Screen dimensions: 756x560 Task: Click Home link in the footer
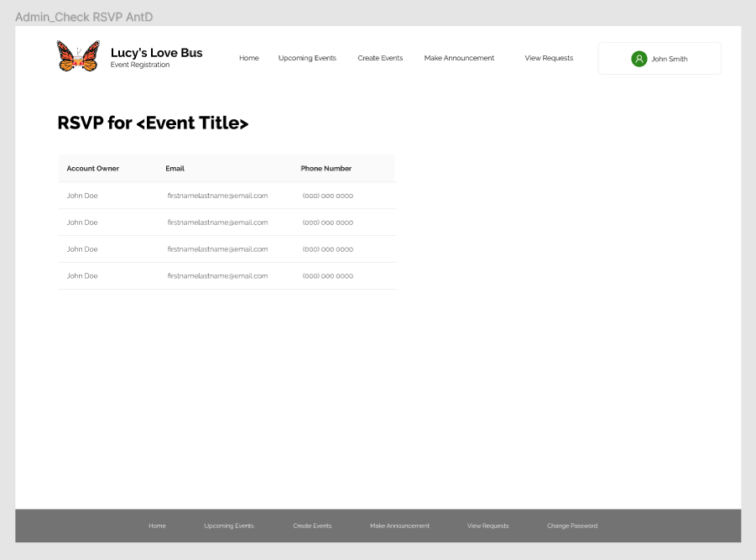pos(157,526)
